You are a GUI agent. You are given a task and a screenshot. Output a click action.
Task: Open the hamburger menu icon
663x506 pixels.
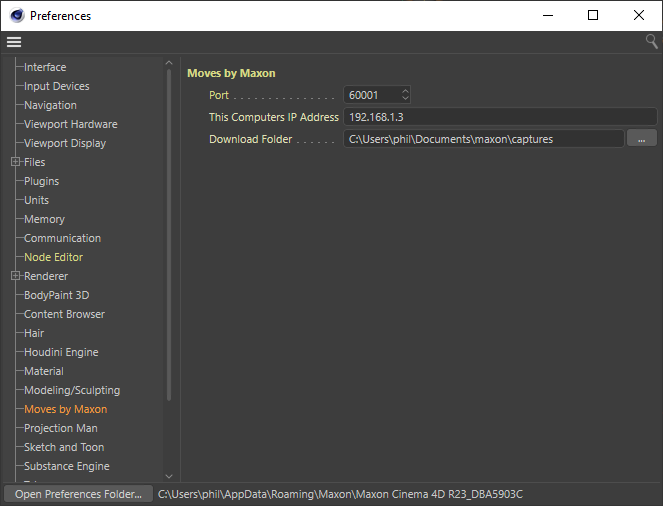tap(14, 42)
